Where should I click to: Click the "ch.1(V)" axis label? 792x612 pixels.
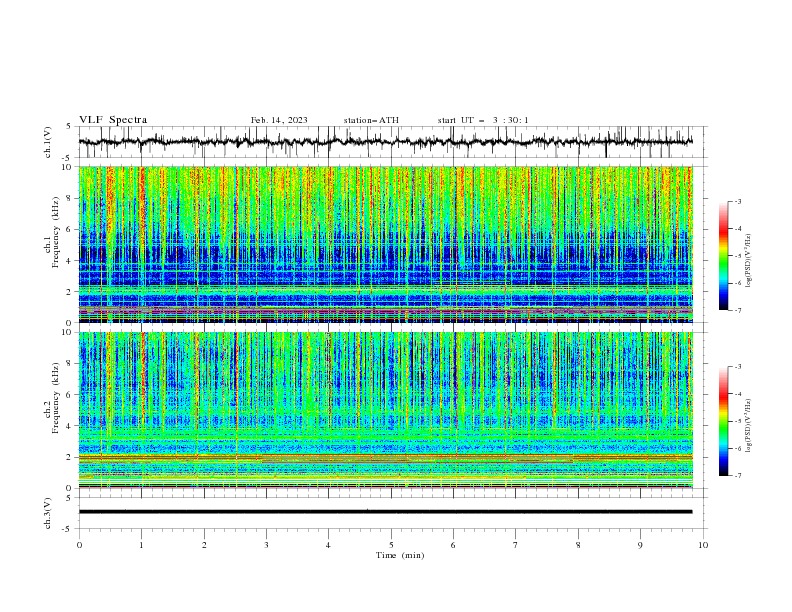(48, 142)
